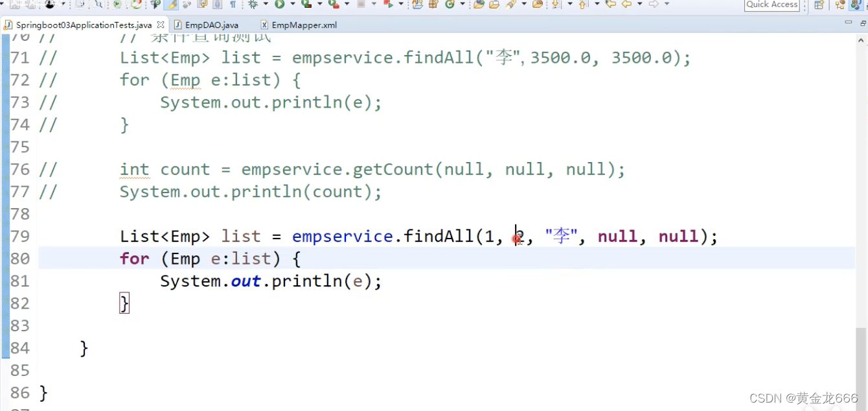Switch to the EmpMapper.xml tab
Viewport: 868px width, 411px height.
(x=299, y=25)
